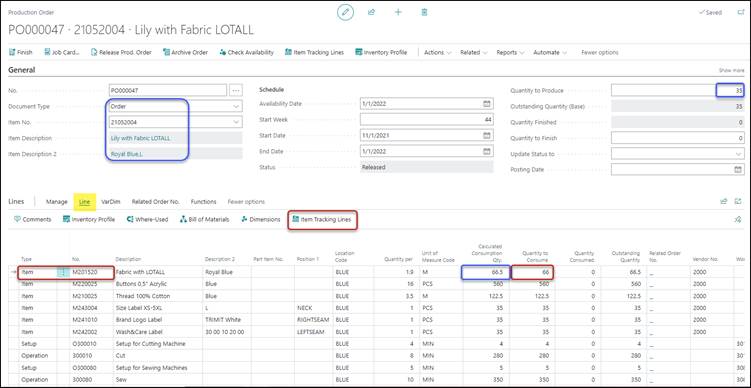Open Related Order No. tab
The height and width of the screenshot is (388, 751).
tap(156, 202)
